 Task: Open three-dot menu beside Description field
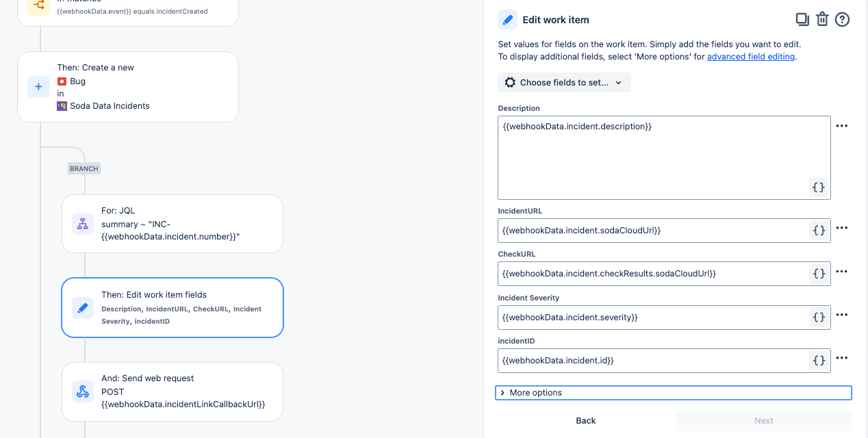click(842, 126)
